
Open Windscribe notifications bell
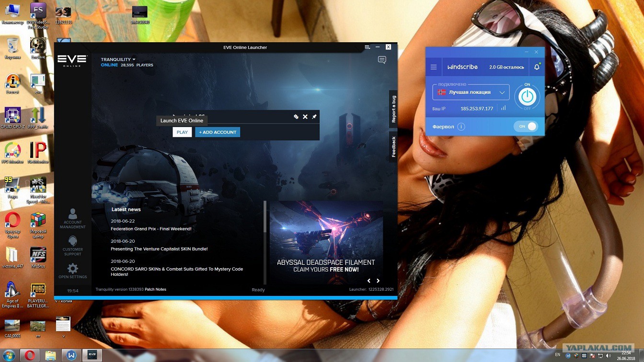coord(537,67)
